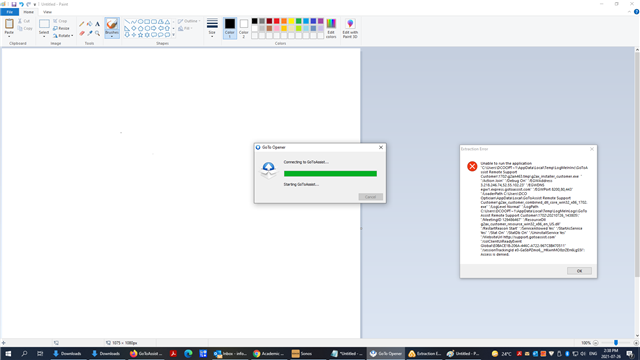The image size is (640, 360).
Task: Activate the Color 2 selector
Action: tap(244, 28)
